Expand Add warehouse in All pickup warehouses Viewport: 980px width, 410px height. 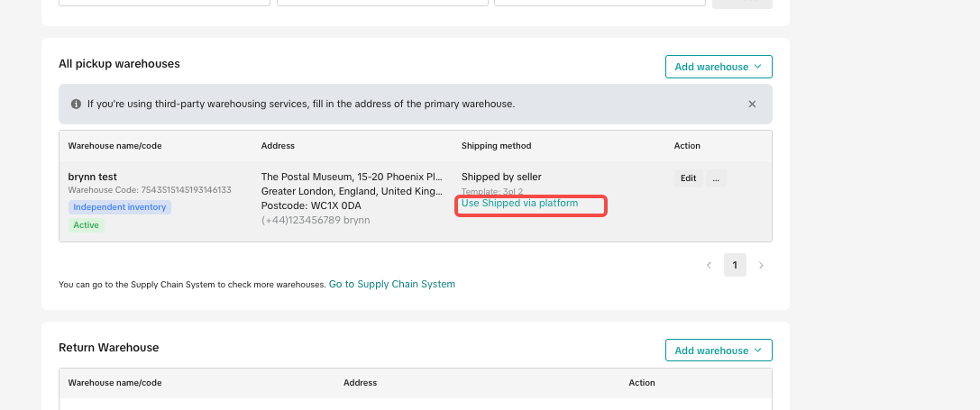(x=718, y=67)
